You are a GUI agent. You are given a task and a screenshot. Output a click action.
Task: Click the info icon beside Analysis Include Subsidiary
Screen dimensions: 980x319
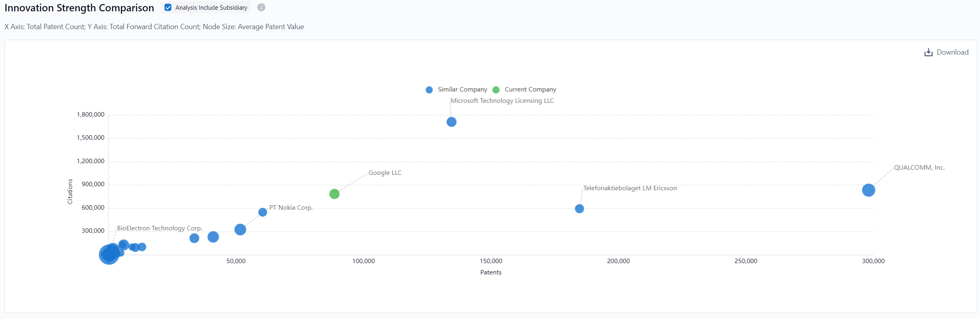(261, 8)
